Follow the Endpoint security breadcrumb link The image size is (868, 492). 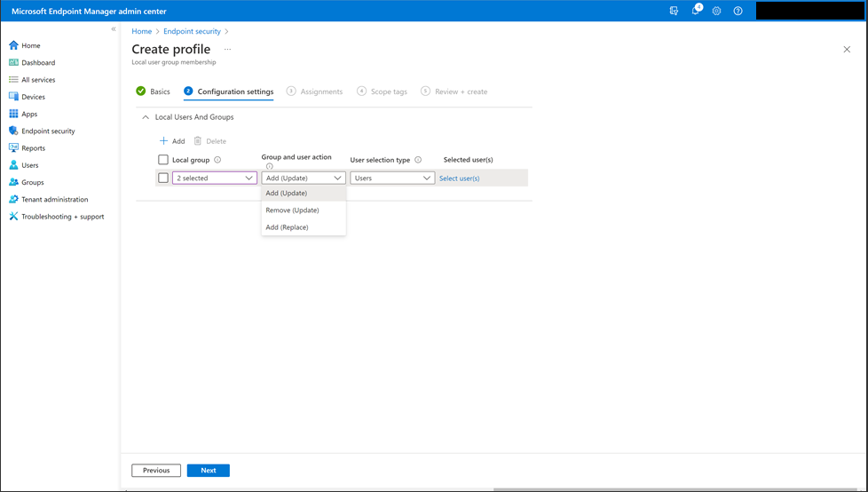[x=192, y=31]
